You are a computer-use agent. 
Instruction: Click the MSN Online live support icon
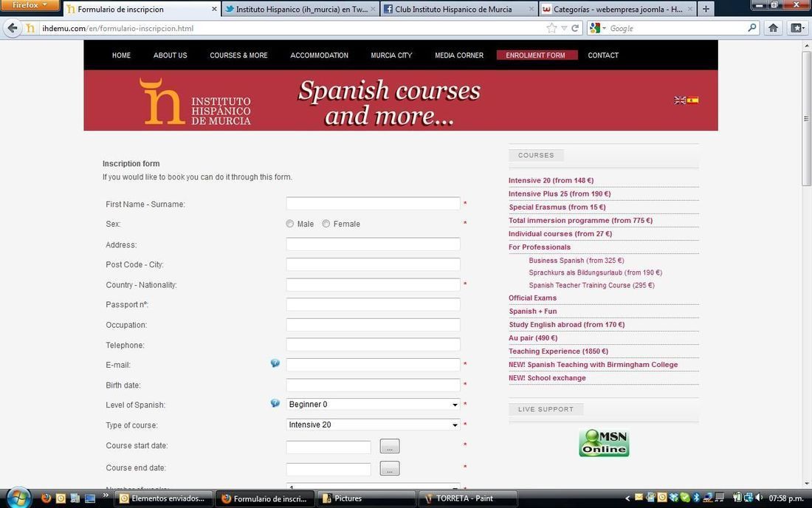click(604, 443)
